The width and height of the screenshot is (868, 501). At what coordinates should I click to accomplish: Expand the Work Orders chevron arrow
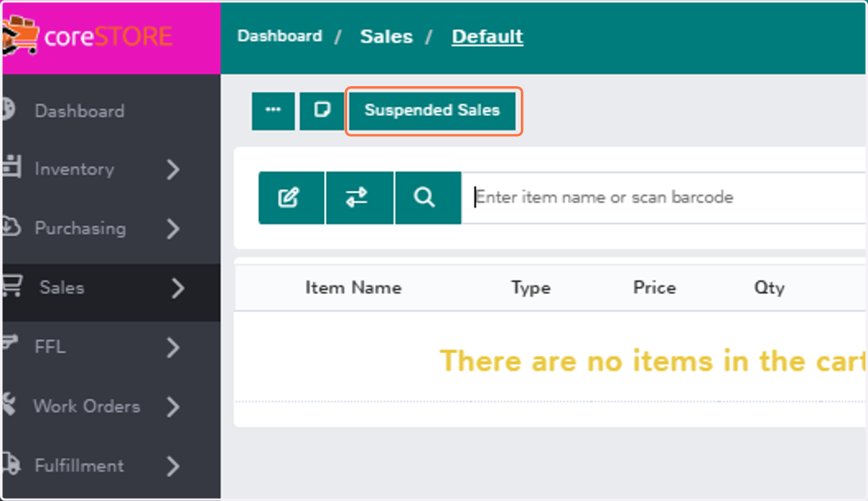[173, 407]
